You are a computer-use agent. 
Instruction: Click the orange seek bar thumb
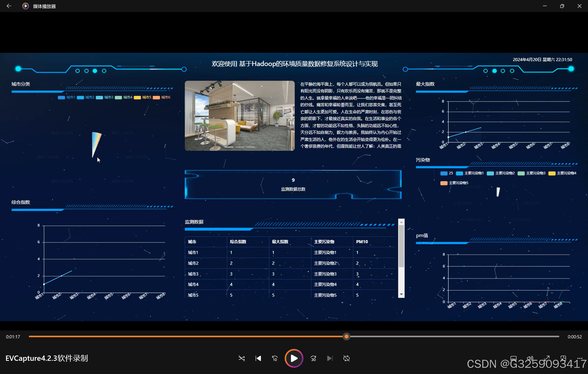(x=347, y=337)
